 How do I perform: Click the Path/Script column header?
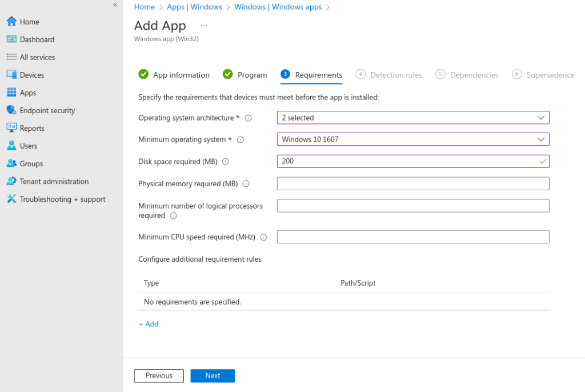pos(358,283)
